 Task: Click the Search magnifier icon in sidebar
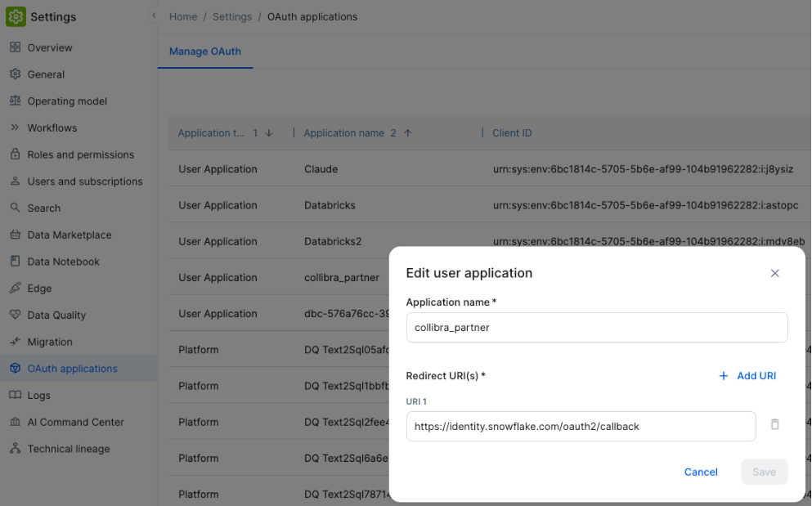tap(15, 208)
